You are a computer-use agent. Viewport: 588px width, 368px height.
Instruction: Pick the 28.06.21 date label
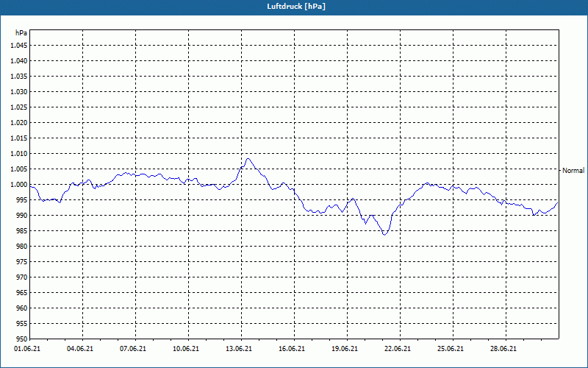point(503,349)
